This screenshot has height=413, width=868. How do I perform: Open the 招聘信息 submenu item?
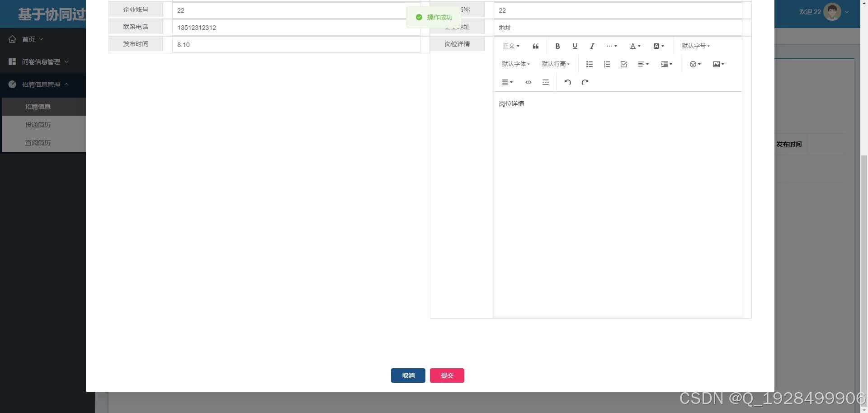pos(44,107)
